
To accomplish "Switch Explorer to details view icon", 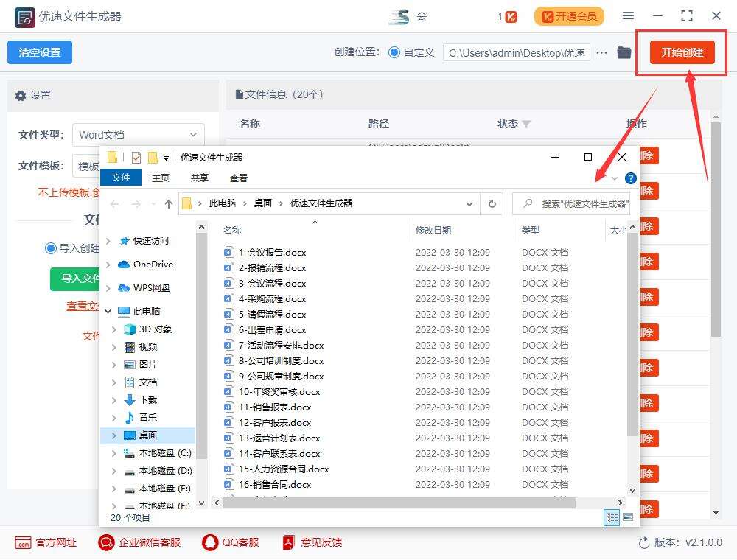I will [x=612, y=518].
